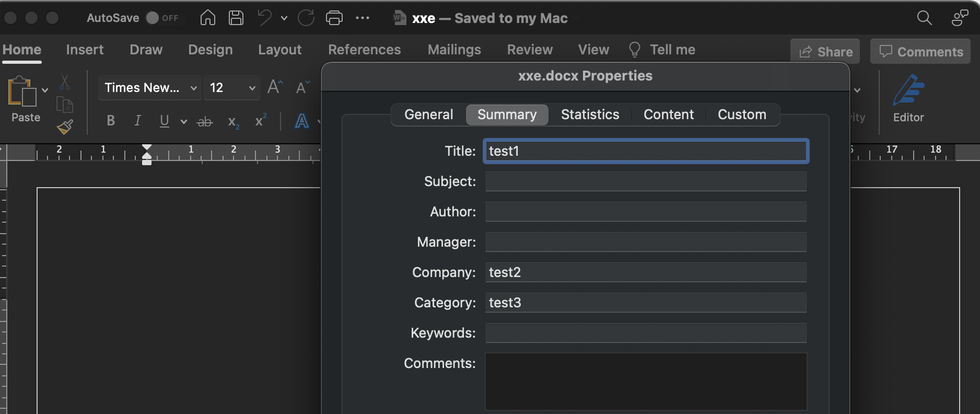Click into the Subject field
The width and height of the screenshot is (980, 414).
[646, 181]
